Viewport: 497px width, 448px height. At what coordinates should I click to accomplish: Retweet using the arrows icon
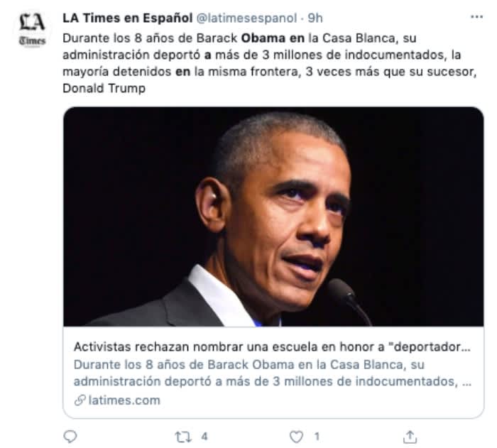pyautogui.click(x=183, y=437)
